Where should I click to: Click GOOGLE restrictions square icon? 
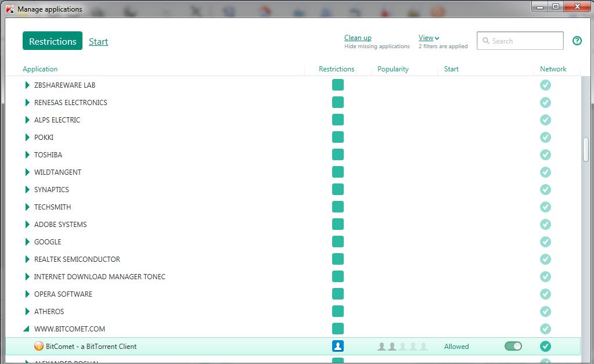tap(338, 242)
